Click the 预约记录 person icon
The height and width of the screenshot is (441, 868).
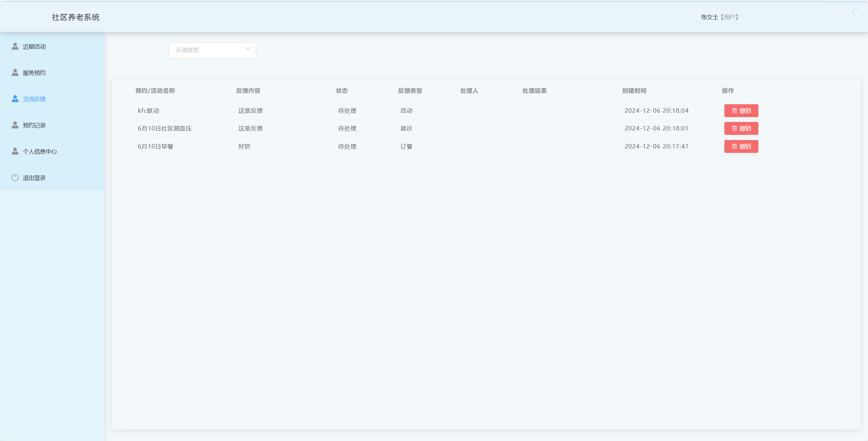(15, 125)
